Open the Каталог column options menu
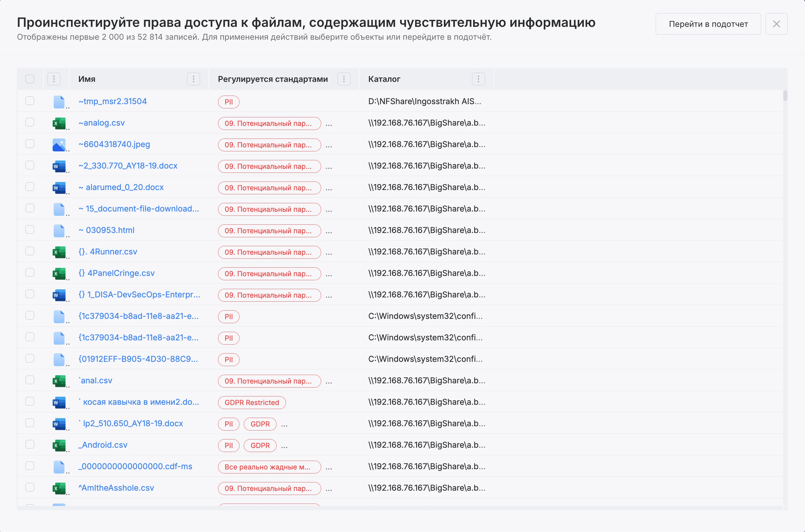The image size is (805, 532). tap(478, 79)
